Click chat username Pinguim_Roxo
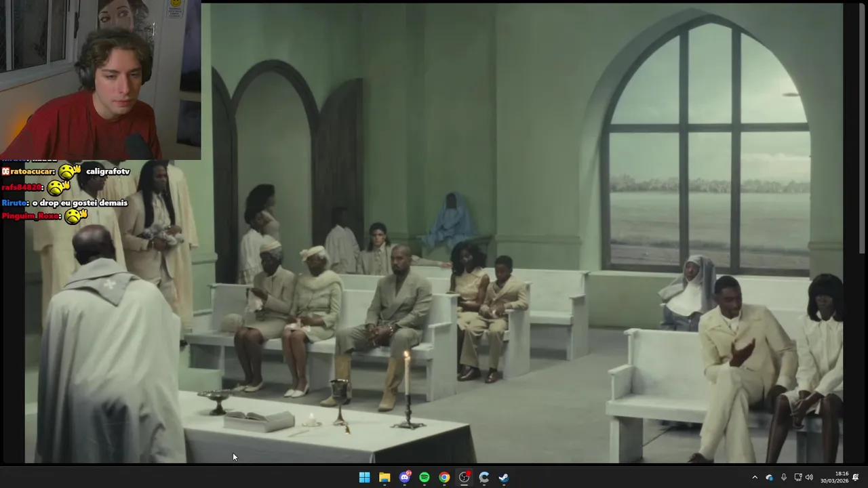This screenshot has width=868, height=488. click(31, 216)
